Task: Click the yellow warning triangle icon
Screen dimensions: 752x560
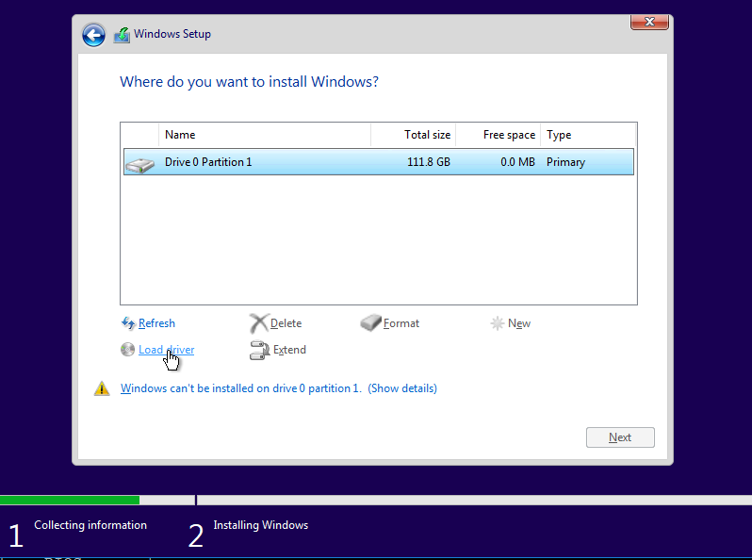Action: pos(102,388)
